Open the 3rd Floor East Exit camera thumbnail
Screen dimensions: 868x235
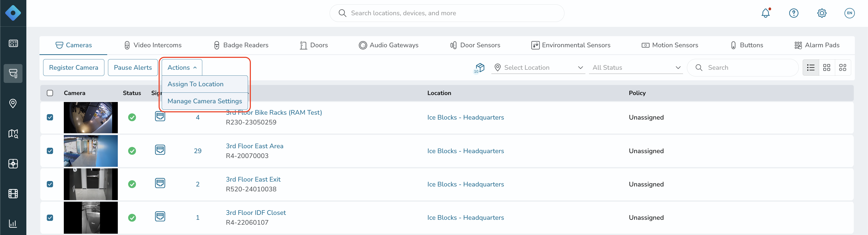pos(91,184)
